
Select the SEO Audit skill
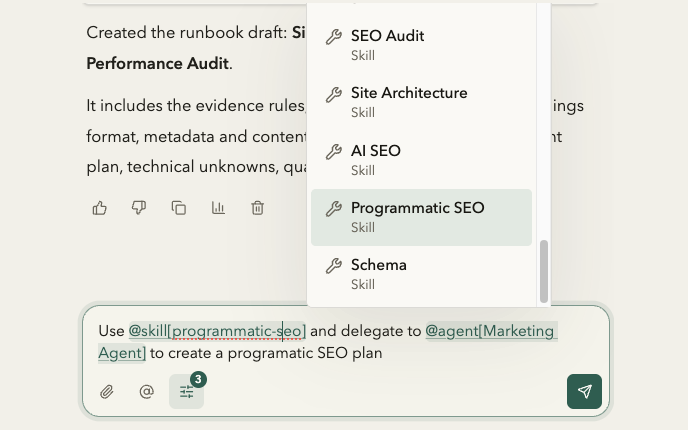click(x=421, y=45)
